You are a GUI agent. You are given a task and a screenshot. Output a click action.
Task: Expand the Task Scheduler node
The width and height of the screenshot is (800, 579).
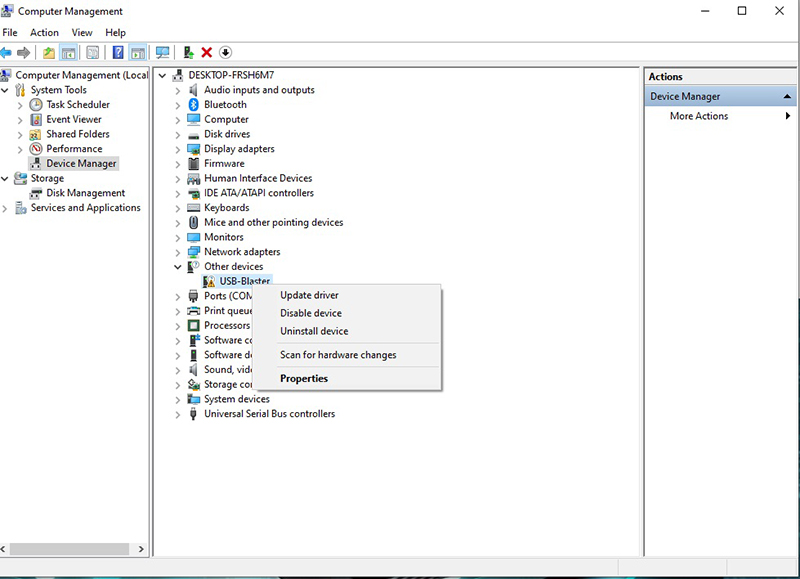(22, 104)
